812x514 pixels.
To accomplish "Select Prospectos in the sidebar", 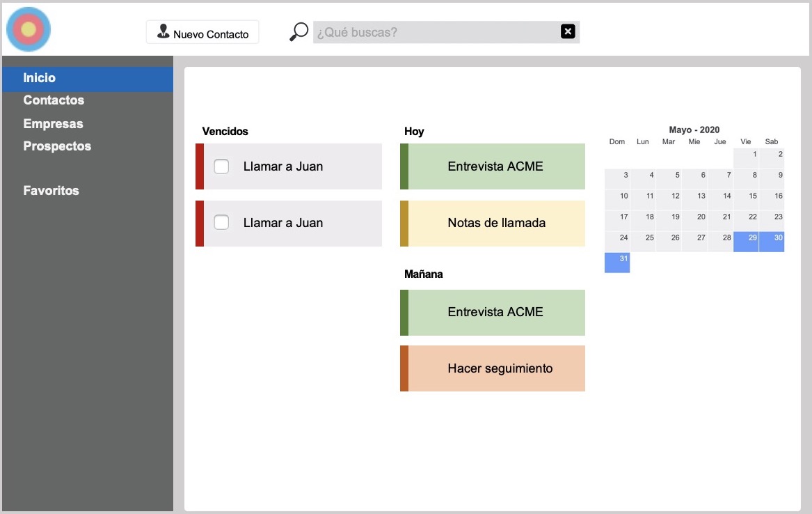I will tap(57, 146).
